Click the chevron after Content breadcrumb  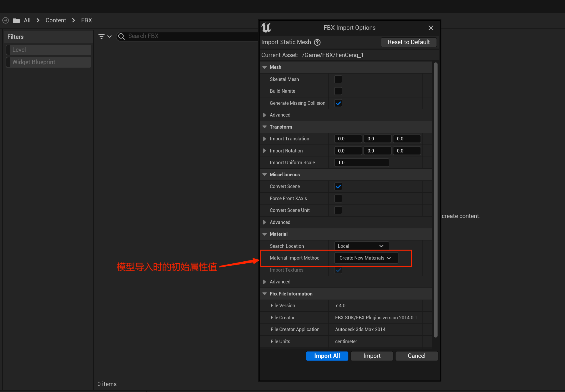pyautogui.click(x=74, y=20)
